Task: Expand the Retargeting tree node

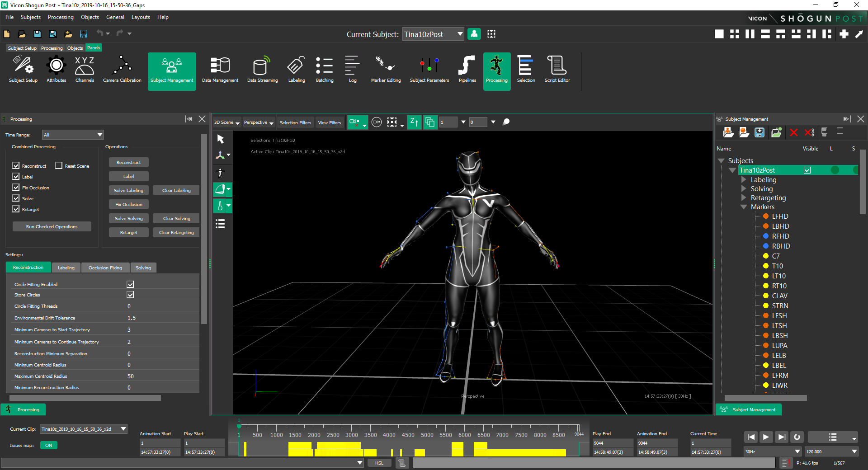Action: coord(744,198)
